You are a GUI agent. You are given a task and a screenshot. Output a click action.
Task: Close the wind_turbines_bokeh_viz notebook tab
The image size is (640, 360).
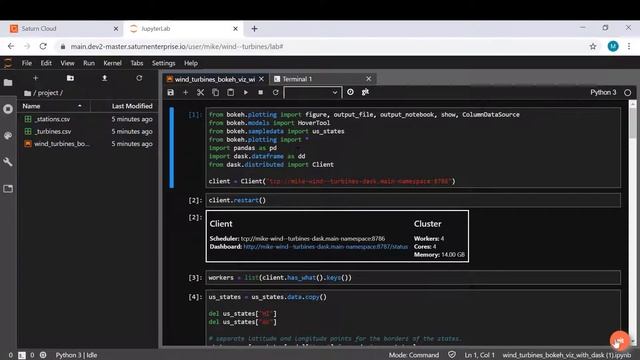click(262, 79)
